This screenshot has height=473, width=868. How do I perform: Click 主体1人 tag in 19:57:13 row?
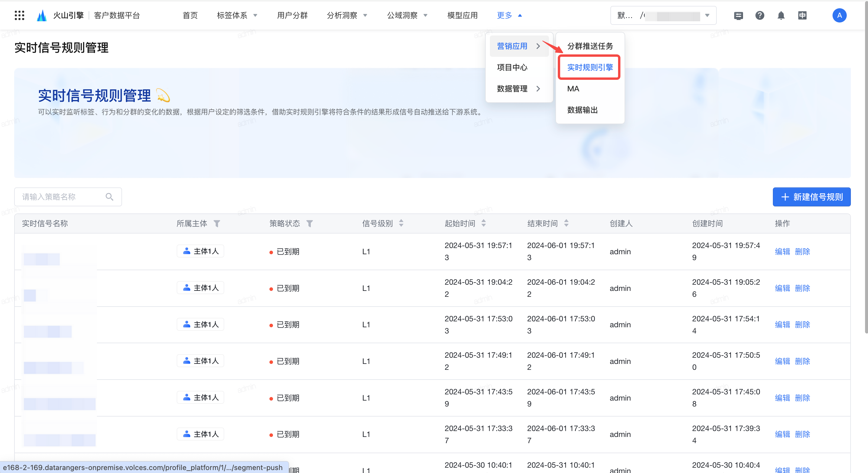(x=201, y=251)
